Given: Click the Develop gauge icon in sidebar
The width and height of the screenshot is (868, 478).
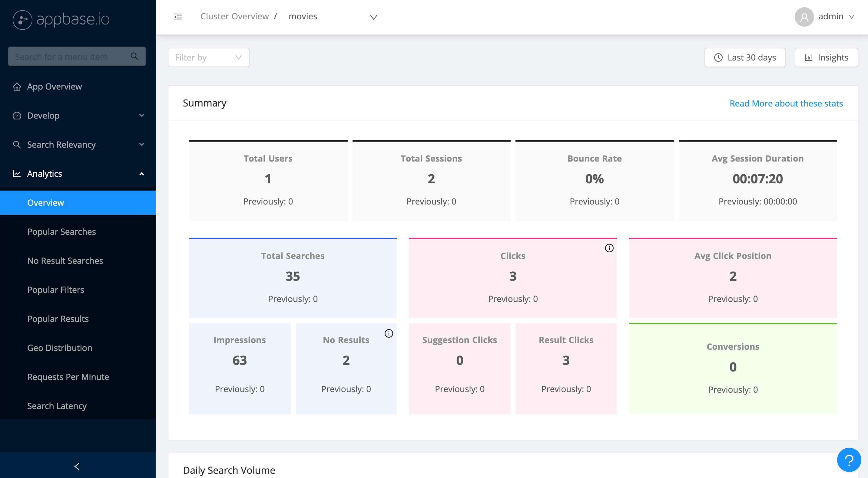Looking at the screenshot, I should click(17, 116).
